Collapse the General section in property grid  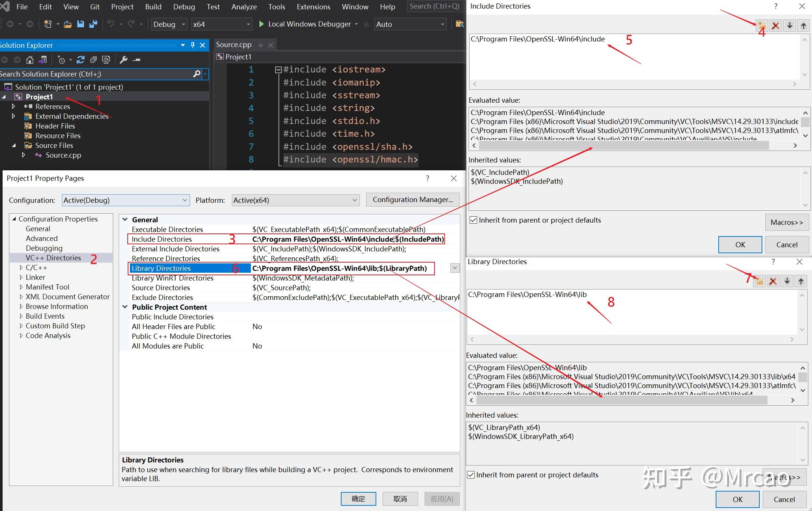tap(125, 220)
